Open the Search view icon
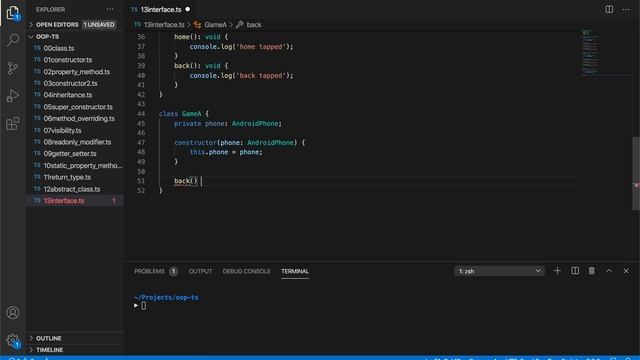This screenshot has height=360, width=640. coord(13,40)
